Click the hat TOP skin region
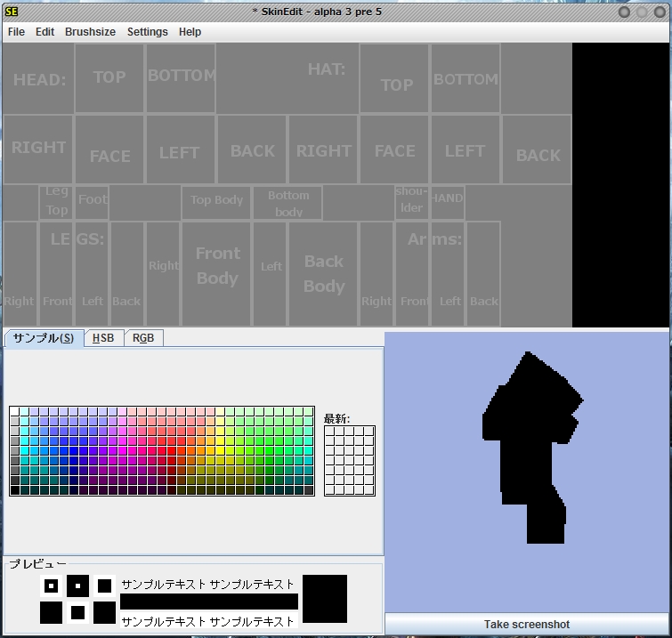Image resolution: width=672 pixels, height=638 pixels. [394, 78]
